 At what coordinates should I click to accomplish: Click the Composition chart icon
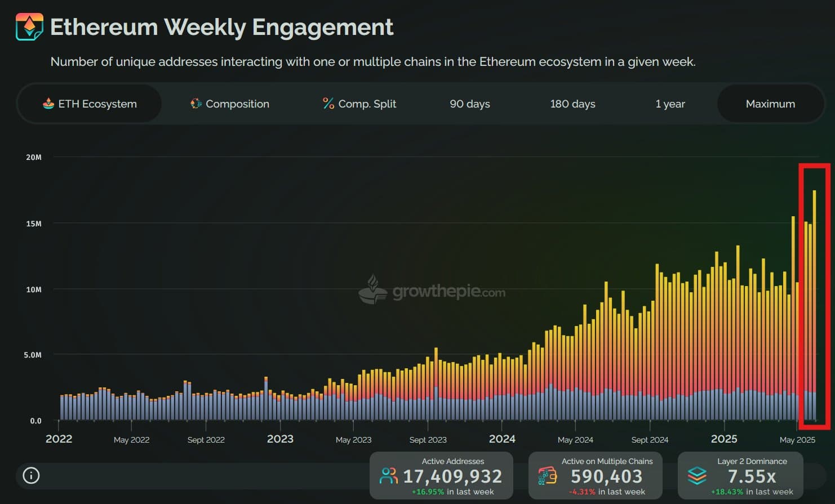[x=196, y=104]
